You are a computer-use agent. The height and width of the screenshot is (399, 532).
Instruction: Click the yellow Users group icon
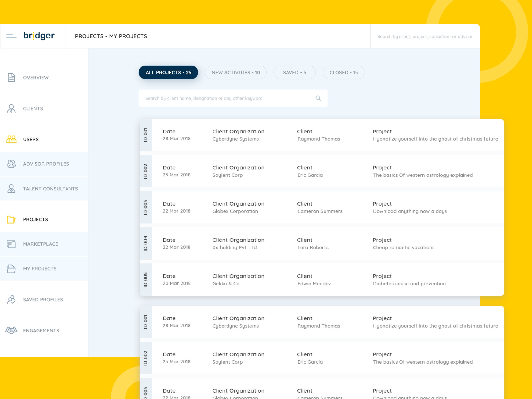tap(11, 139)
